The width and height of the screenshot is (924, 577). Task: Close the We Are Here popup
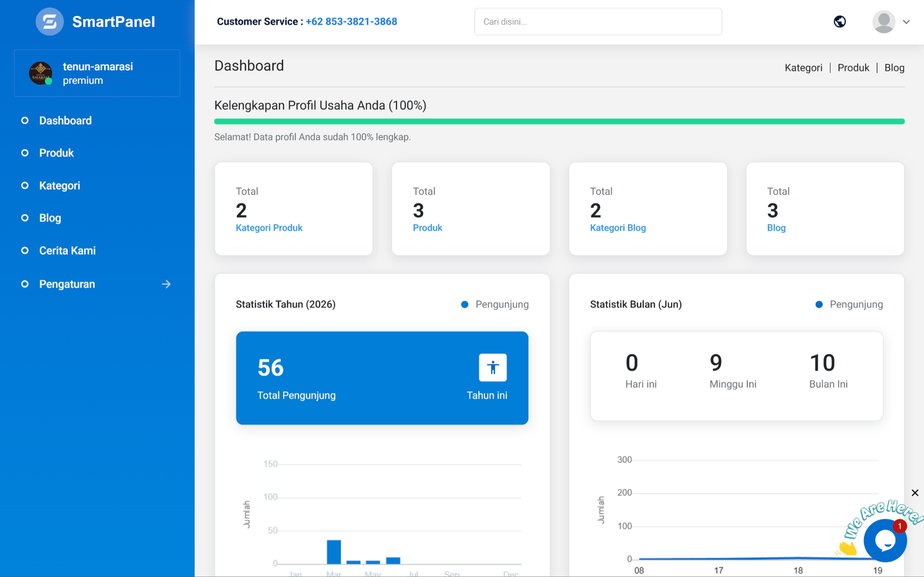[915, 493]
